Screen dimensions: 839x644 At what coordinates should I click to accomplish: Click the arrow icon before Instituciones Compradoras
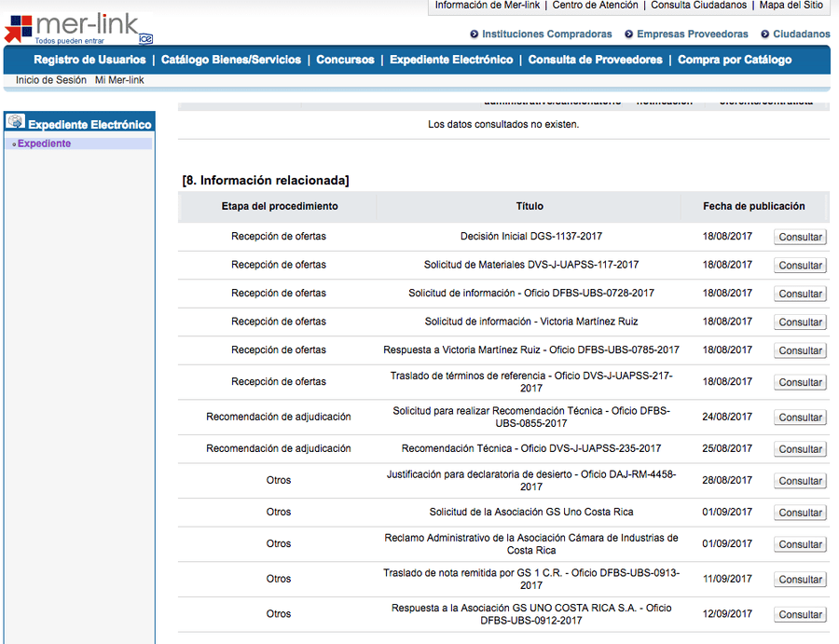pos(475,34)
